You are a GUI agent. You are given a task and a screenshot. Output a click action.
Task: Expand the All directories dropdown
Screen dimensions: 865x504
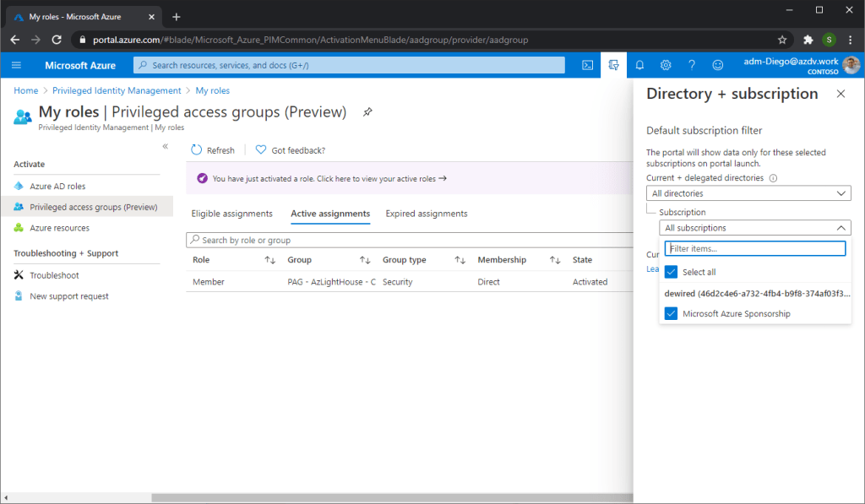(748, 193)
